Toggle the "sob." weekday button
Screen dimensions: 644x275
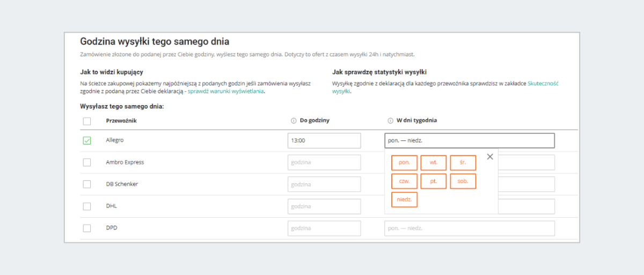(463, 181)
